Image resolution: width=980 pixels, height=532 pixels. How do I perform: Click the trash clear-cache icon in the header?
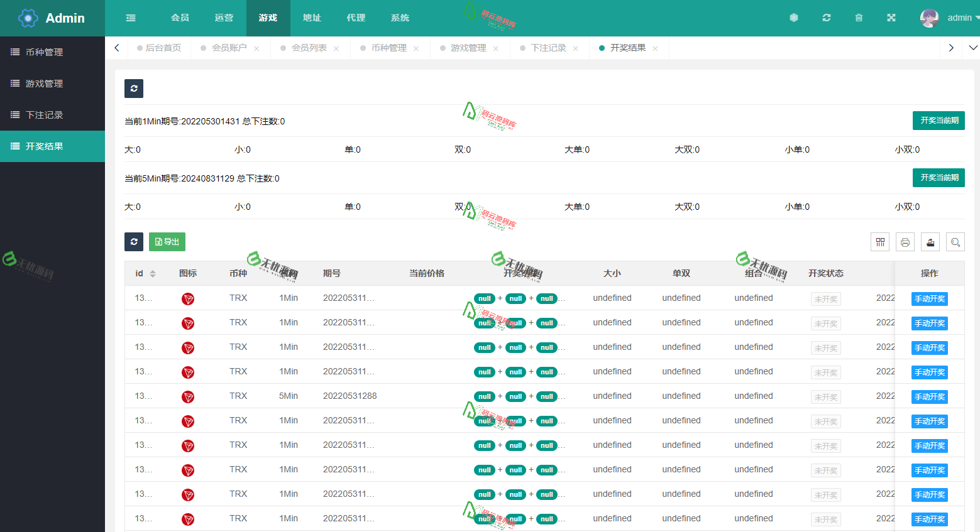click(858, 18)
